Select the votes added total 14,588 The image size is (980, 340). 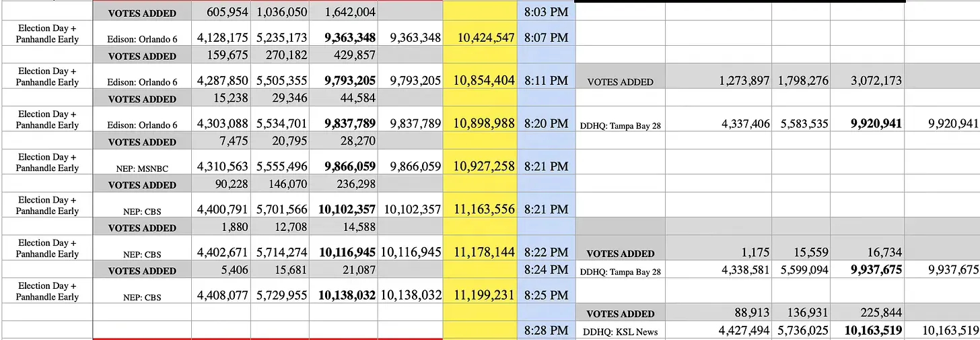(343, 227)
